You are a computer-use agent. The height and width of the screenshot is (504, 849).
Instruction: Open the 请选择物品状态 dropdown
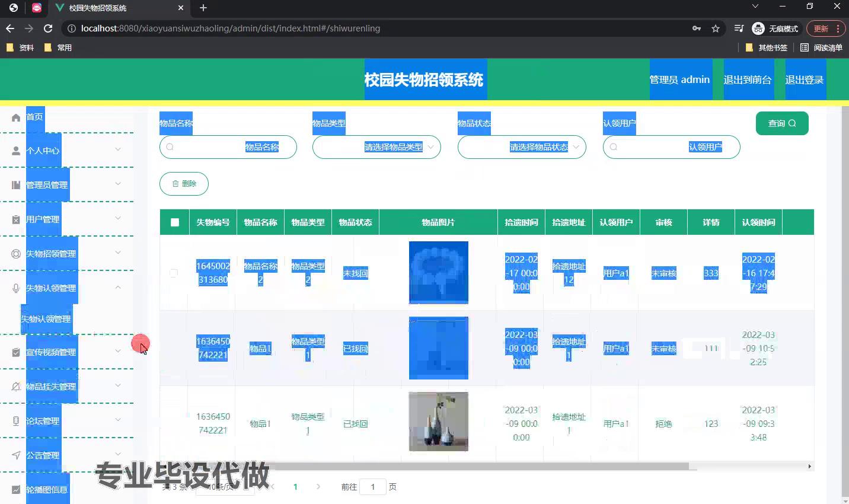click(522, 147)
